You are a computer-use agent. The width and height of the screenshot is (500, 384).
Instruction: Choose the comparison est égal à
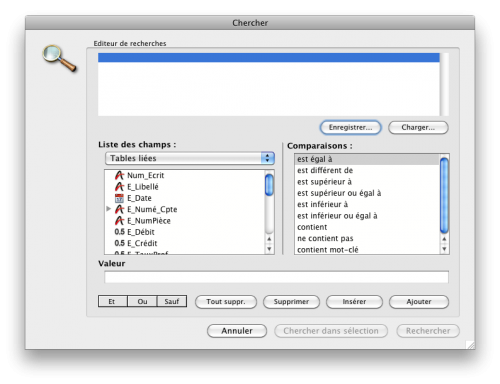[x=367, y=159]
